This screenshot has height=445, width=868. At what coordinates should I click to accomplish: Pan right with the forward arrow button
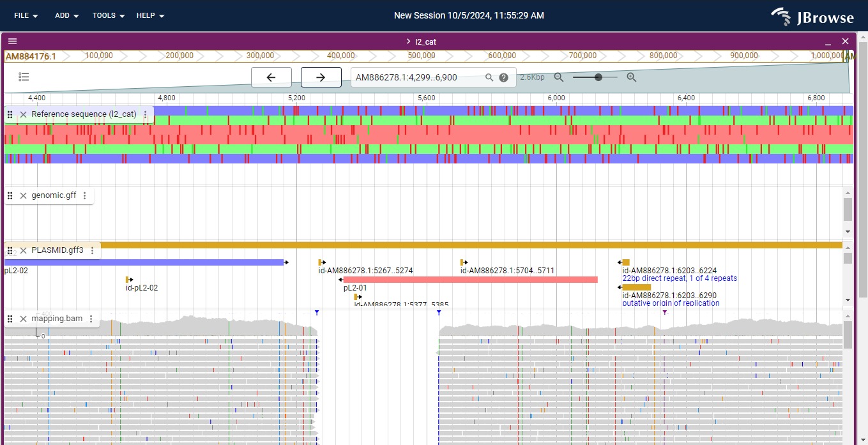tap(321, 77)
